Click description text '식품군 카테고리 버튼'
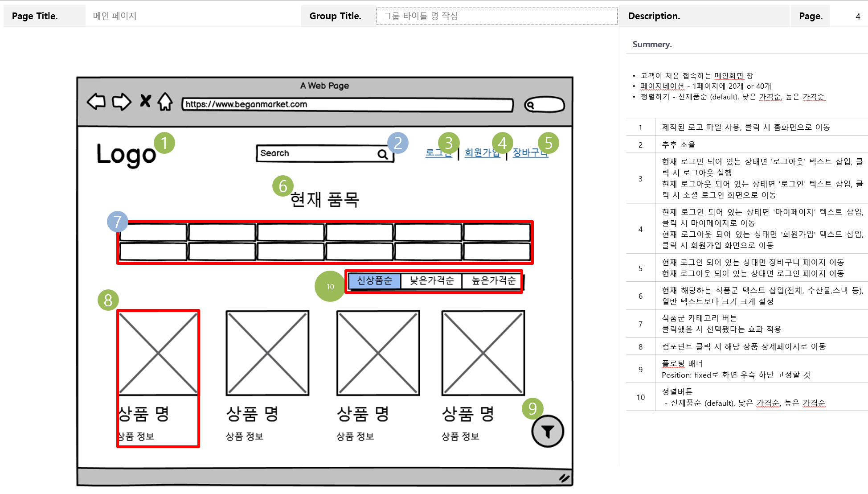The width and height of the screenshot is (868, 494). point(699,318)
